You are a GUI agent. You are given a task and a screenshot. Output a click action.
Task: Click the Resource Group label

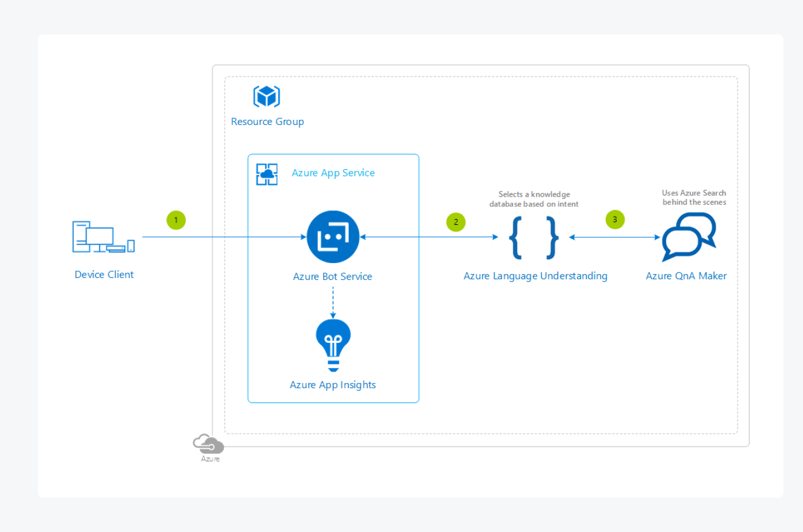(x=267, y=122)
